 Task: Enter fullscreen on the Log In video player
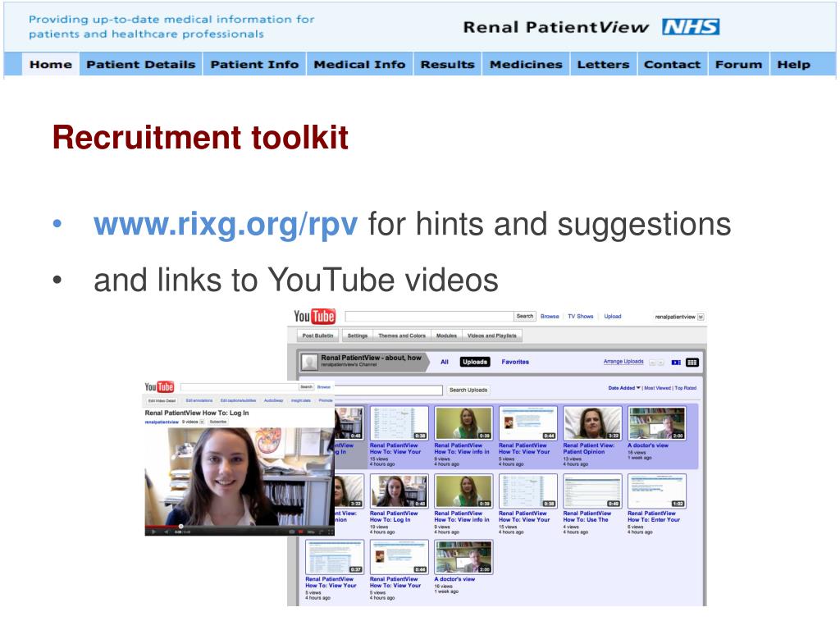[330, 532]
